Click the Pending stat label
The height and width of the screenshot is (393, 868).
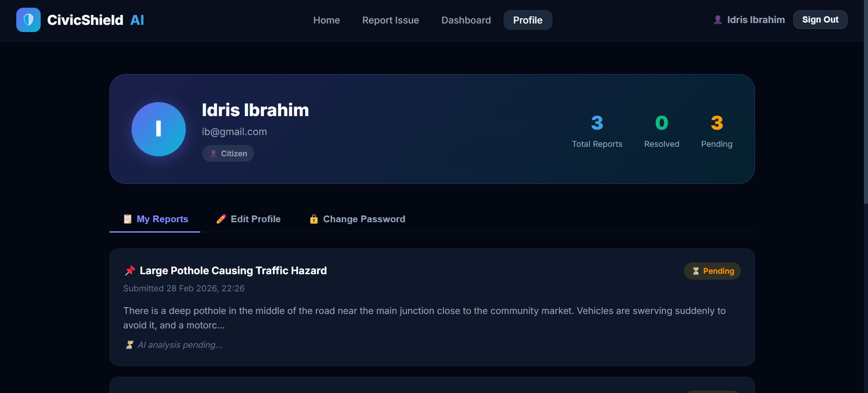[x=717, y=144]
